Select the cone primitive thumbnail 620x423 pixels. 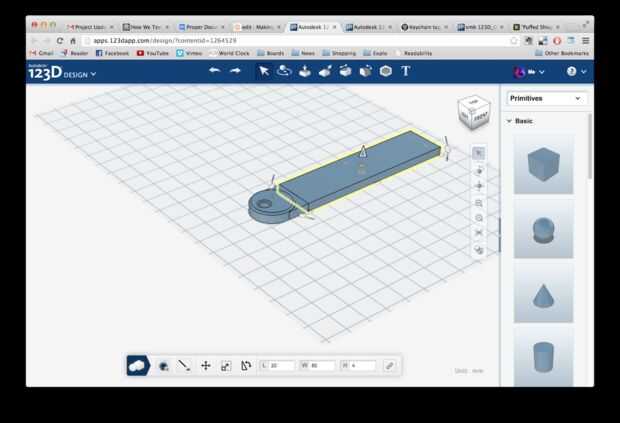tap(543, 292)
